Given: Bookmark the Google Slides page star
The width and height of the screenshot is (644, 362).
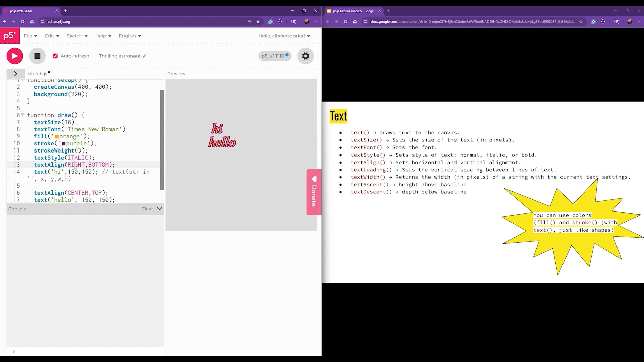Looking at the screenshot, I should (x=581, y=22).
